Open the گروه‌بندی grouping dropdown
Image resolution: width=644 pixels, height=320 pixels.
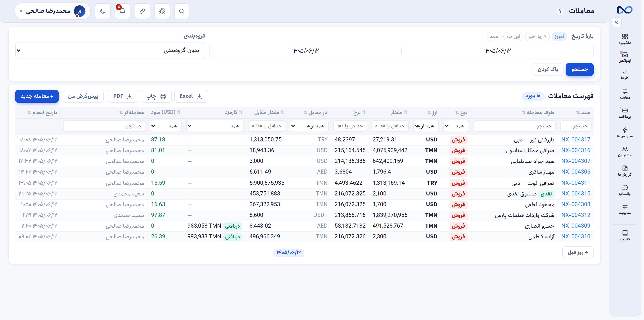pyautogui.click(x=110, y=51)
